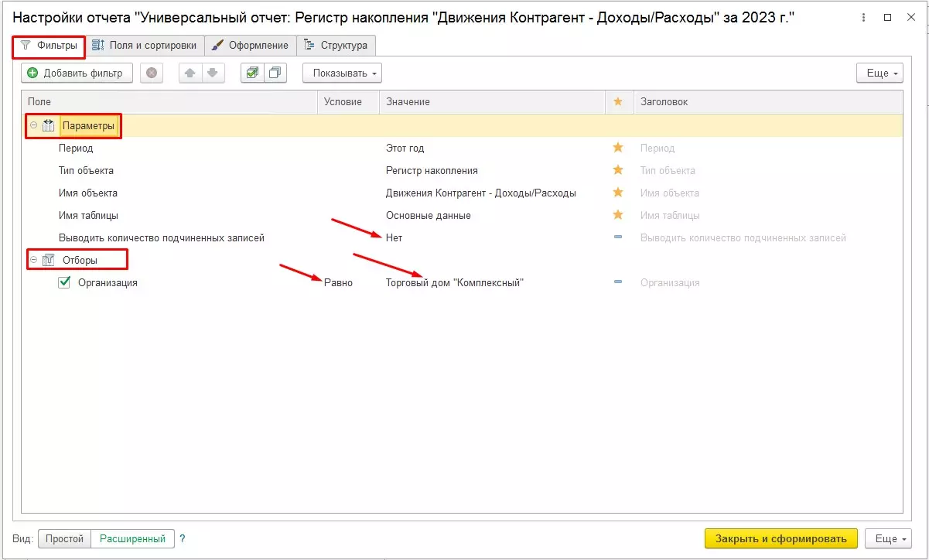
Task: Click the star column header icon
Action: 618,101
